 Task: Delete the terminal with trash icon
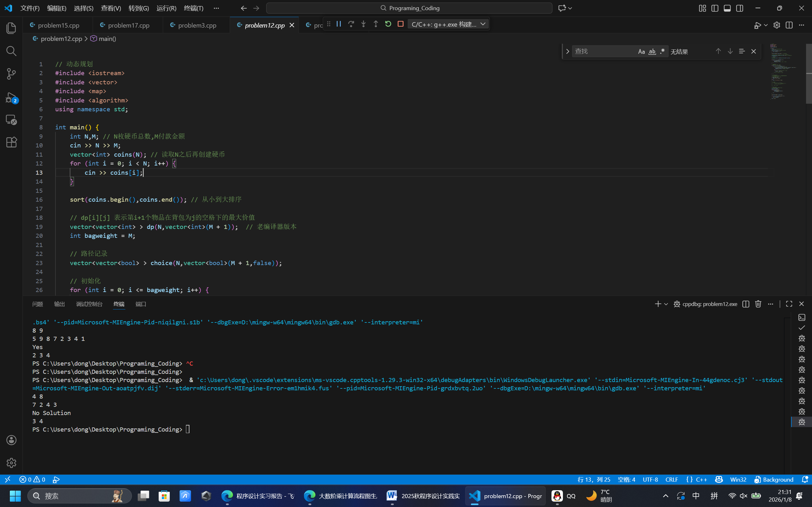[x=758, y=304]
